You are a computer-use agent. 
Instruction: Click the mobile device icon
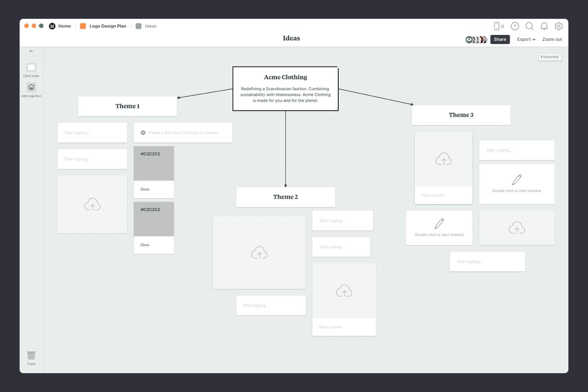[x=497, y=26]
